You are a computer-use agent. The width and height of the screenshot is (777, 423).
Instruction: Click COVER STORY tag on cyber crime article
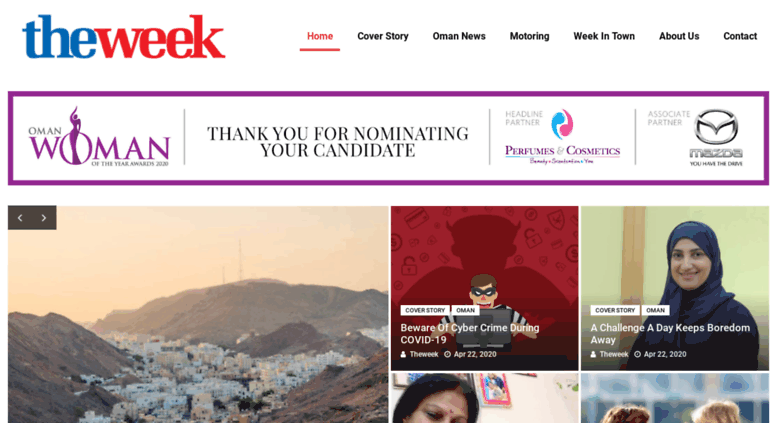tap(425, 310)
